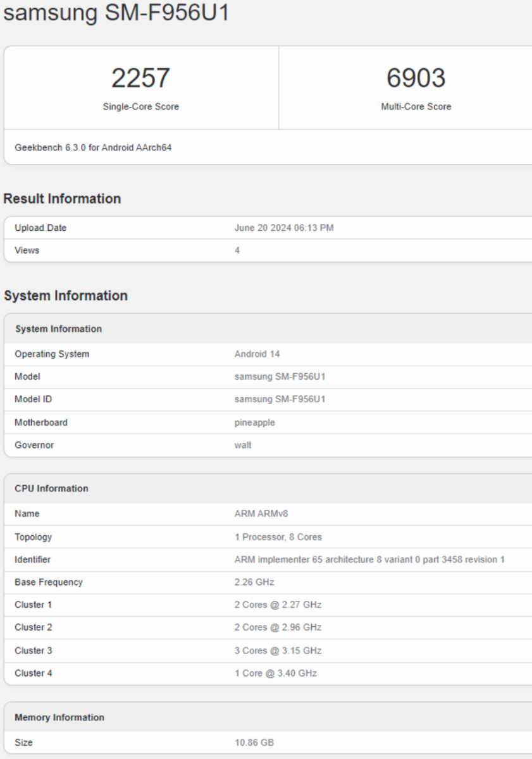Screen dimensions: 532x759
Task: Click the Multi-Core Score label
Action: [416, 107]
